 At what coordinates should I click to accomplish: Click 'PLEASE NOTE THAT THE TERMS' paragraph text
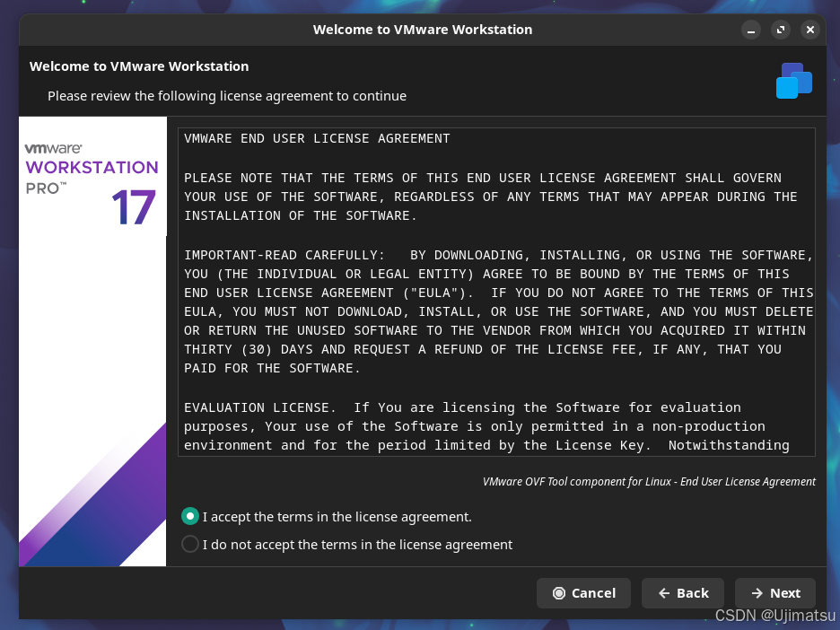pos(491,197)
